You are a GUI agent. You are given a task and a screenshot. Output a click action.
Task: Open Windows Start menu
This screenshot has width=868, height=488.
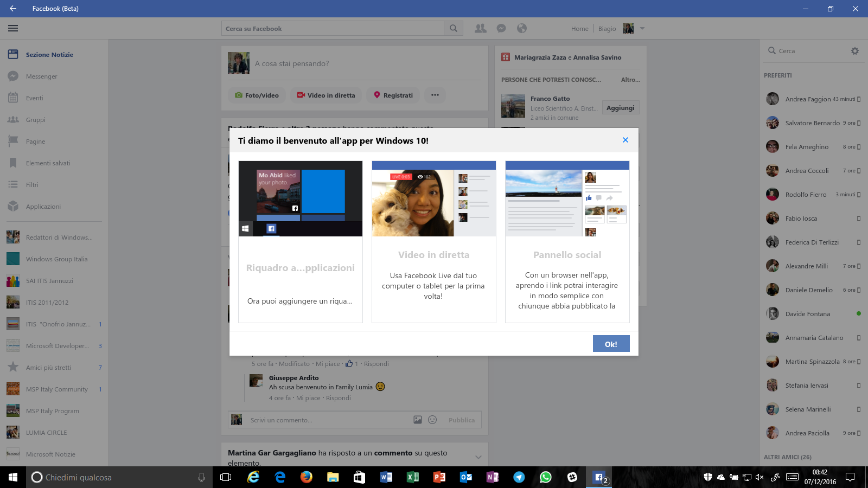point(13,477)
